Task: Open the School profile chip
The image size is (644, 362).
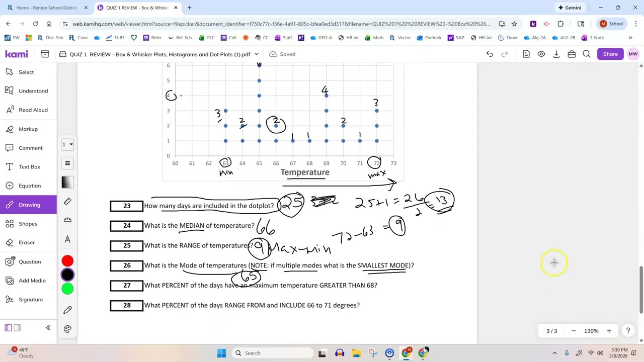Action: 611,24
